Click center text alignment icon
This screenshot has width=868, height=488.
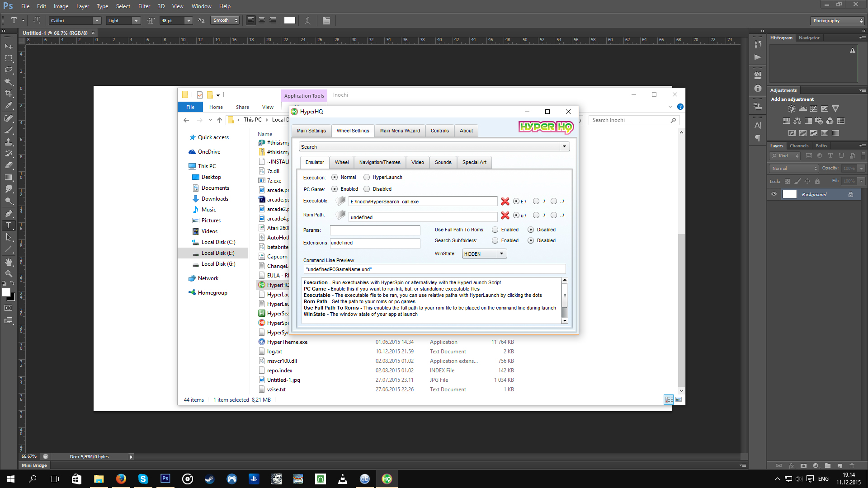coord(262,20)
